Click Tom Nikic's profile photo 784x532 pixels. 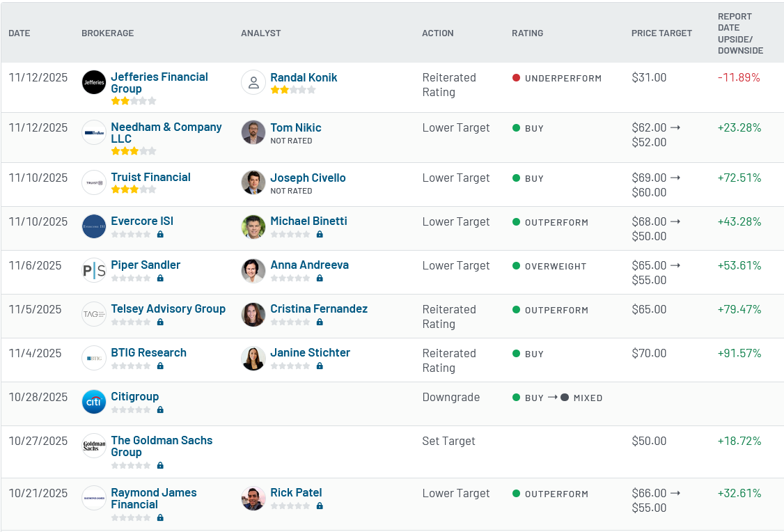tap(253, 132)
